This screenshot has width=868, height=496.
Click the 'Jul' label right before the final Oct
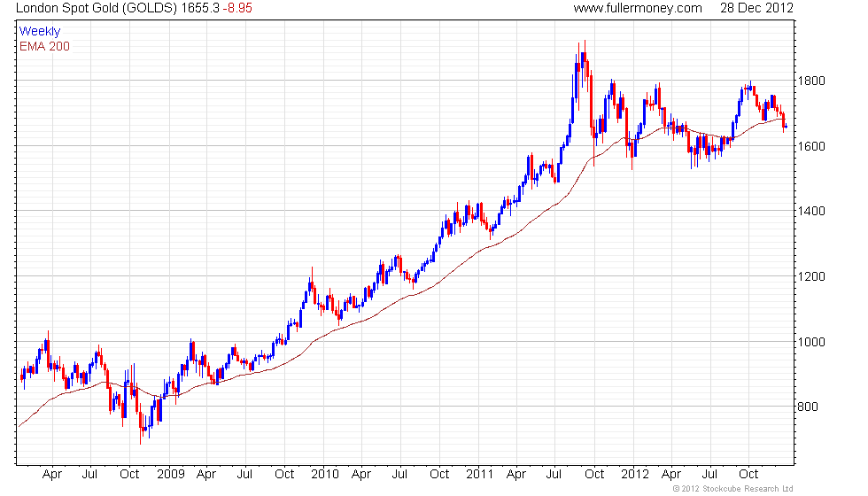click(709, 474)
